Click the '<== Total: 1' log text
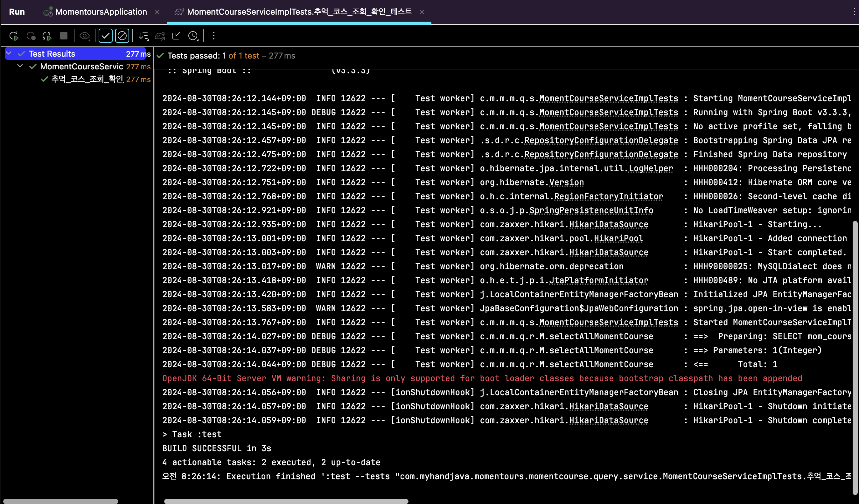 click(735, 365)
